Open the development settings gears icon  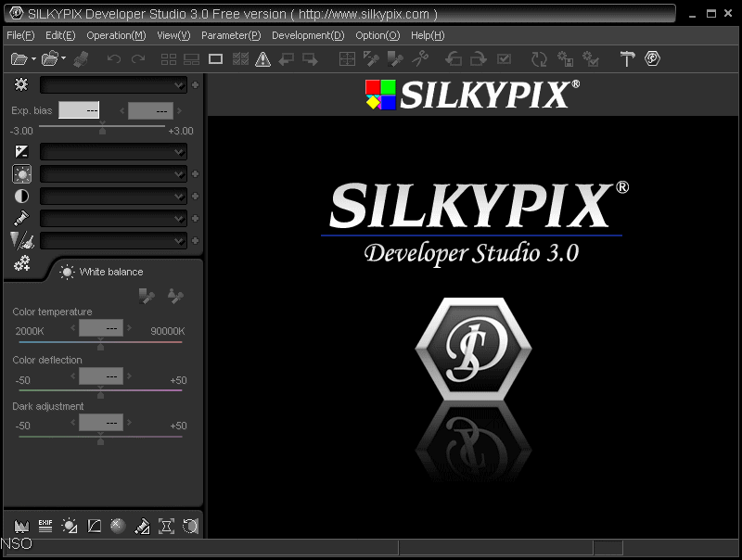point(21,263)
